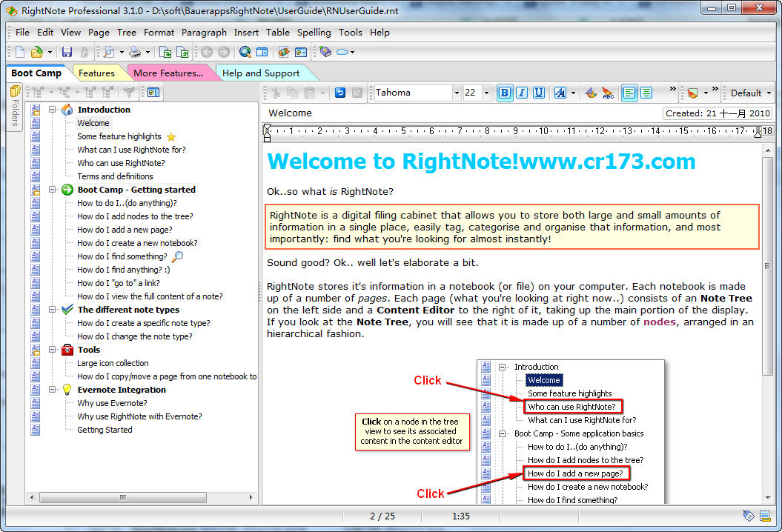Click the second page-with-green-arrow icon
Image resolution: width=782 pixels, height=532 pixels.
(x=182, y=52)
